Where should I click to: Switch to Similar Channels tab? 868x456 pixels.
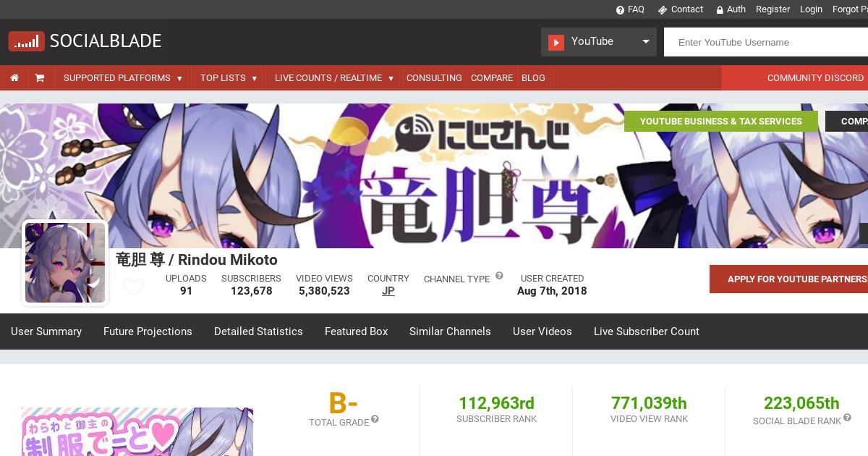450,332
